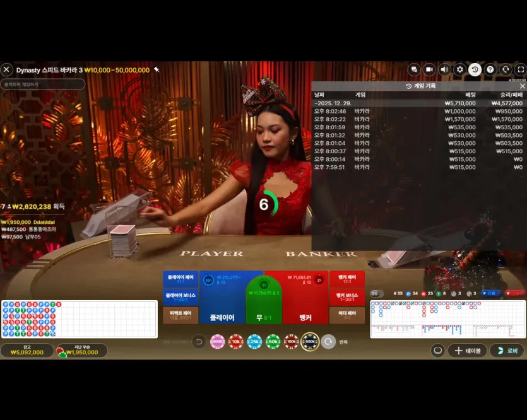Select the 10k red chip

[x=236, y=342]
